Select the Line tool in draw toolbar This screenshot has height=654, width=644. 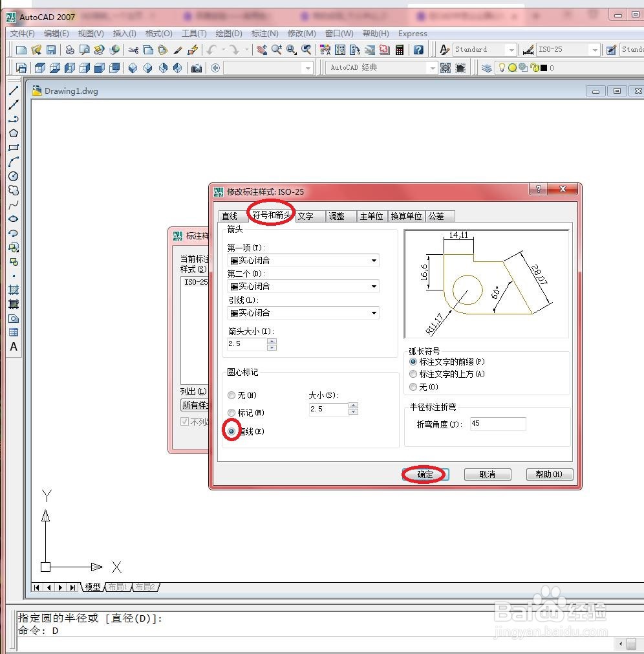pyautogui.click(x=14, y=91)
